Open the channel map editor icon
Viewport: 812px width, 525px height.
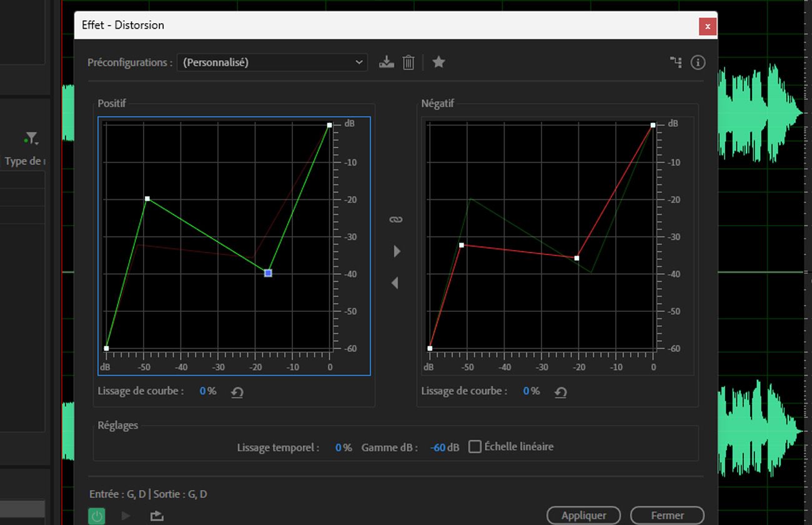tap(676, 62)
